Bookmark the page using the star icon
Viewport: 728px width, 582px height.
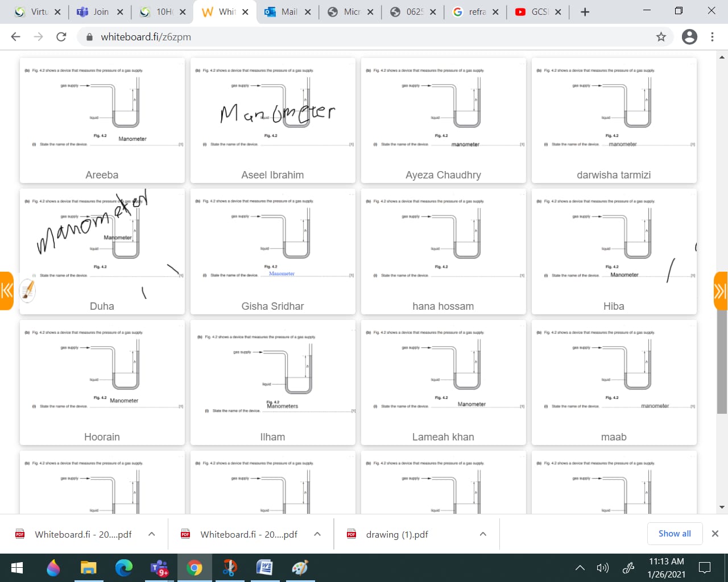pos(661,36)
